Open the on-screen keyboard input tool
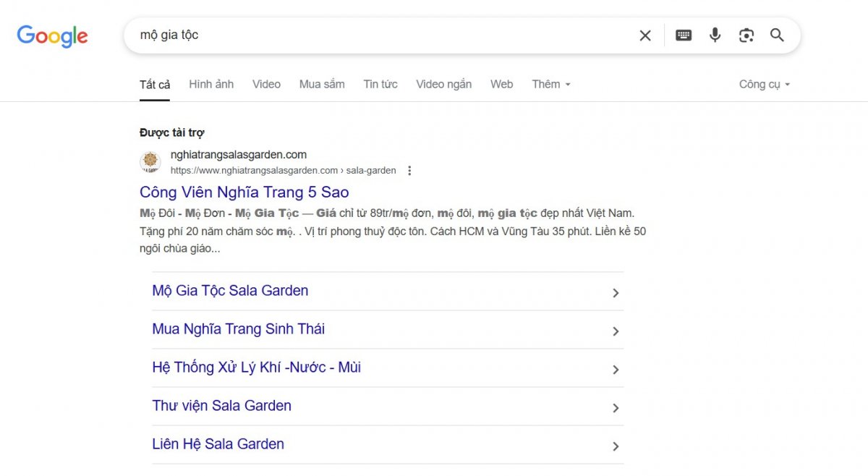 (x=684, y=35)
